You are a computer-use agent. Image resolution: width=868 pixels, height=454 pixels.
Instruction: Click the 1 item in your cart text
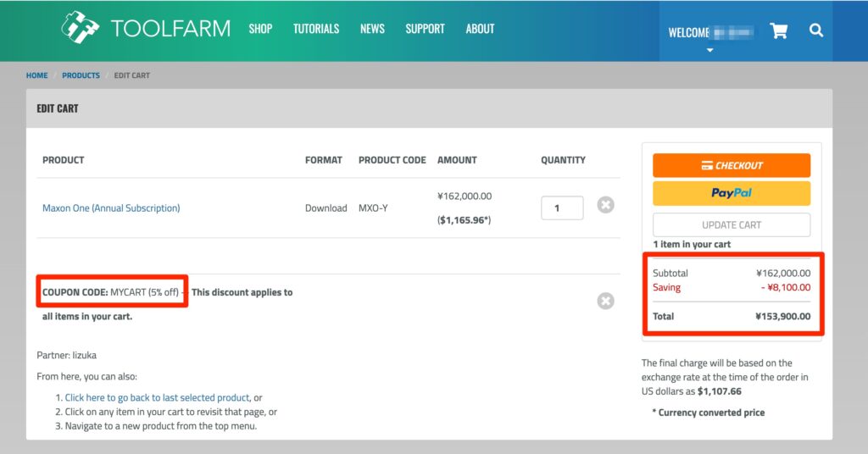tap(692, 245)
